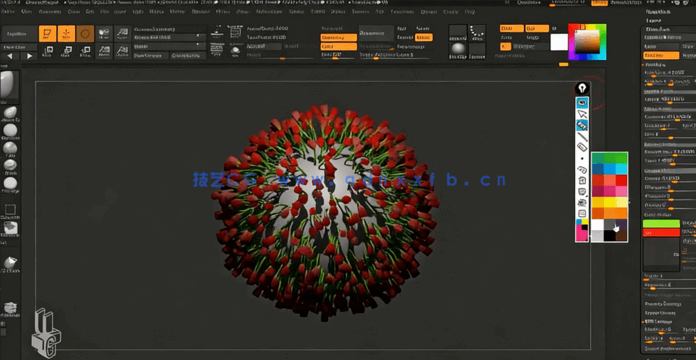Screen dimensions: 696x360
Task: Click the cylinder-shaped icon on left shelf
Action: (x=10, y=263)
